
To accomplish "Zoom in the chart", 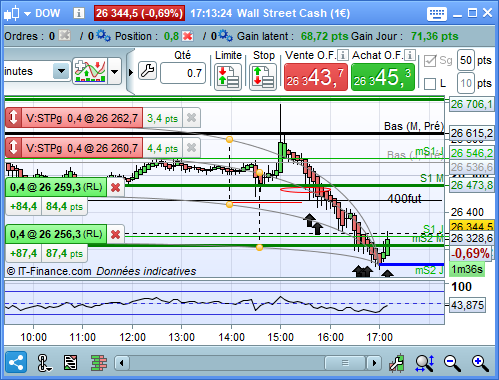I will coord(480,363).
